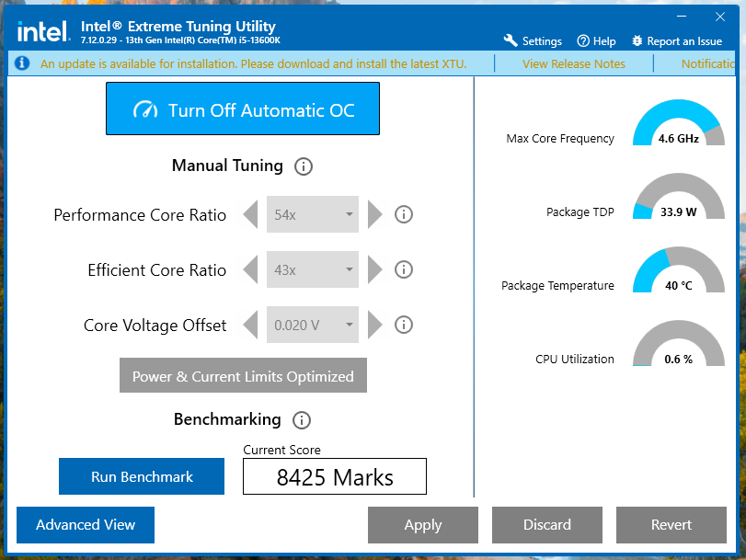Open View Release Notes link
Screen dimensions: 746x560
click(573, 63)
